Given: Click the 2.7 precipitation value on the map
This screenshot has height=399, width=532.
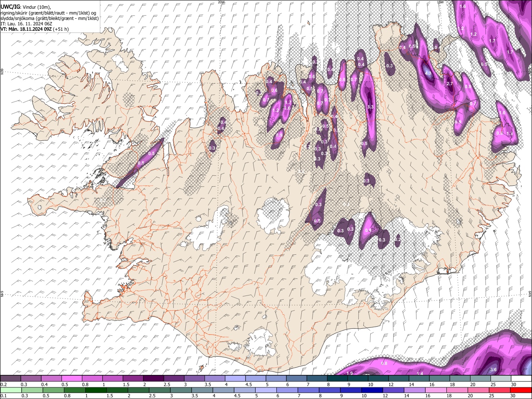Looking at the screenshot, I should (x=449, y=84).
